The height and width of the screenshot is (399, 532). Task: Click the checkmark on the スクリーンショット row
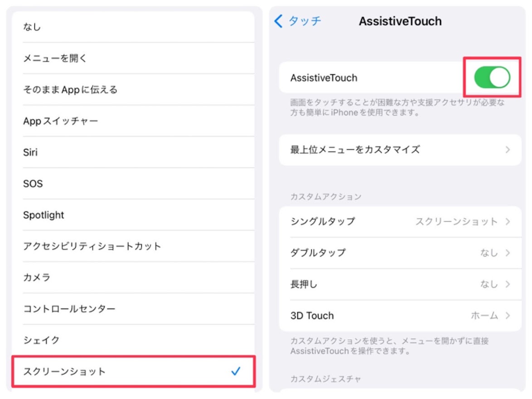(x=236, y=371)
